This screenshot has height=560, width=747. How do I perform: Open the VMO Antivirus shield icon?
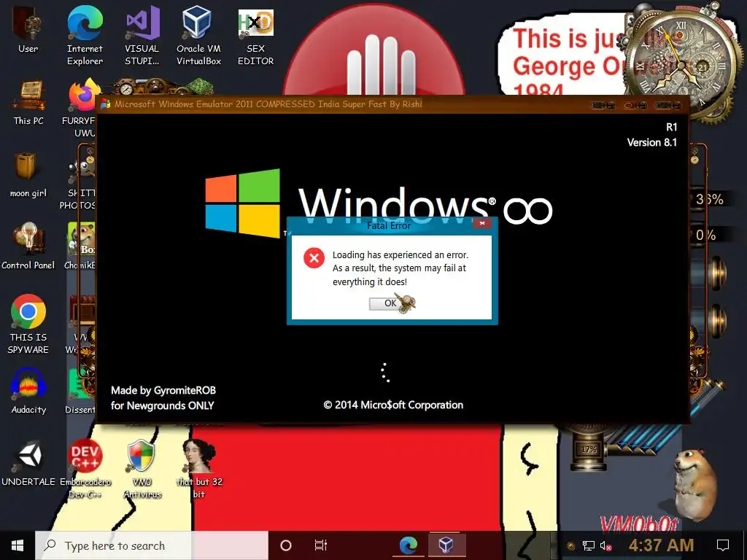tap(142, 469)
